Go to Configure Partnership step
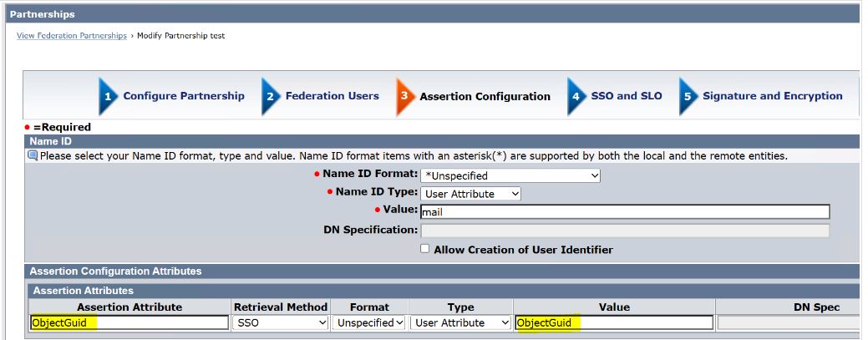Viewport: 868px width, 340px height. 184,96
